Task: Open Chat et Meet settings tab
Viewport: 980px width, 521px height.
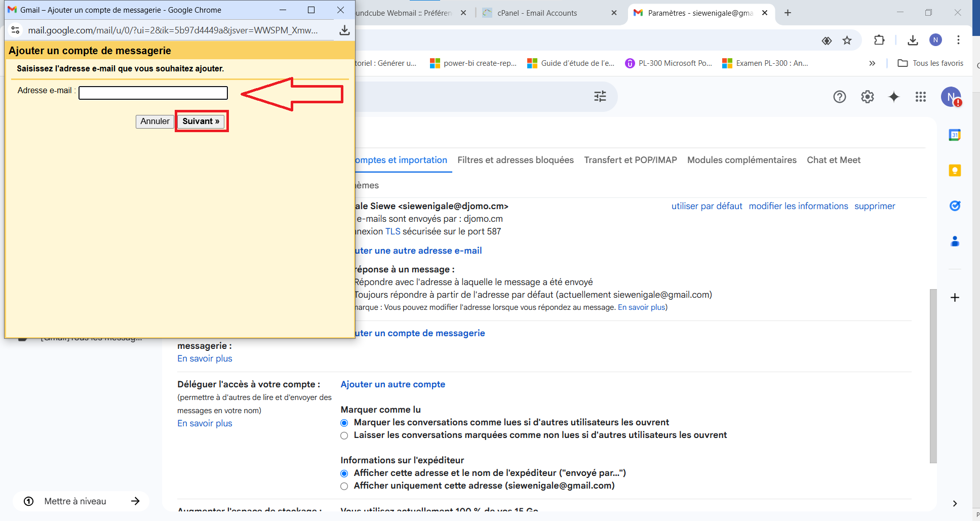Action: click(x=834, y=160)
